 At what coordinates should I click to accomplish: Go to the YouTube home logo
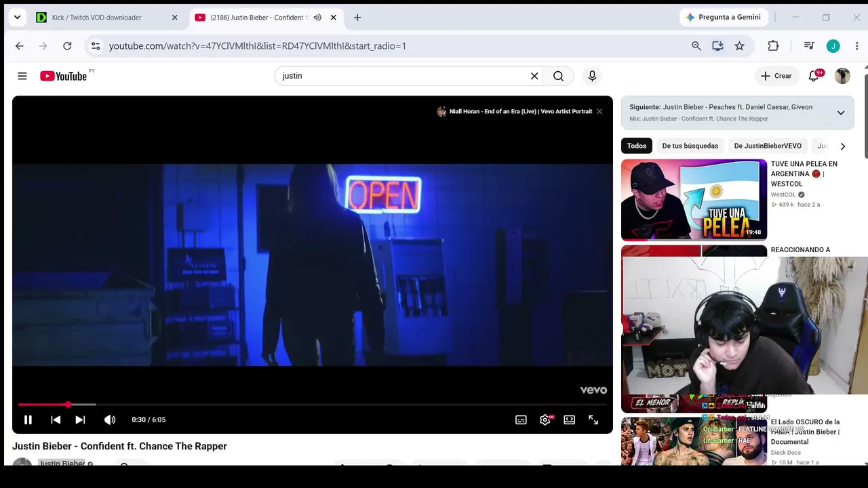point(63,76)
